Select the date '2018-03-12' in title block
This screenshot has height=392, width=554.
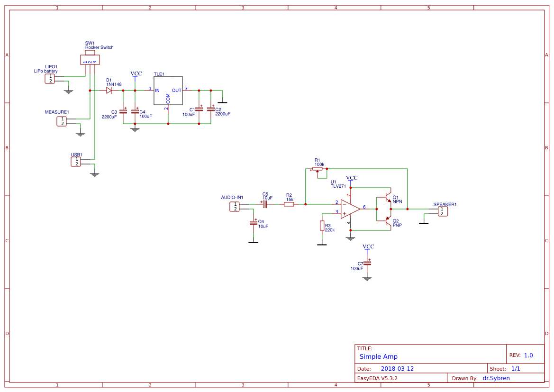397,369
